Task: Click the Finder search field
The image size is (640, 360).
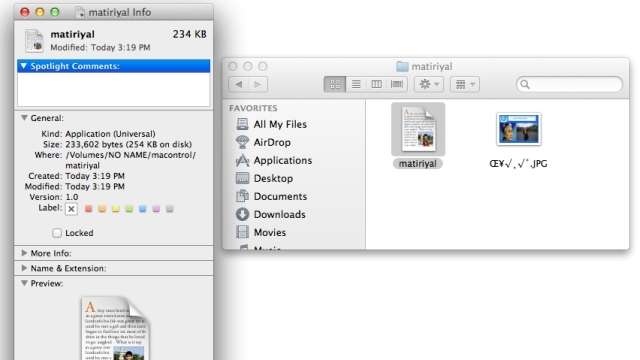Action: pyautogui.click(x=569, y=84)
